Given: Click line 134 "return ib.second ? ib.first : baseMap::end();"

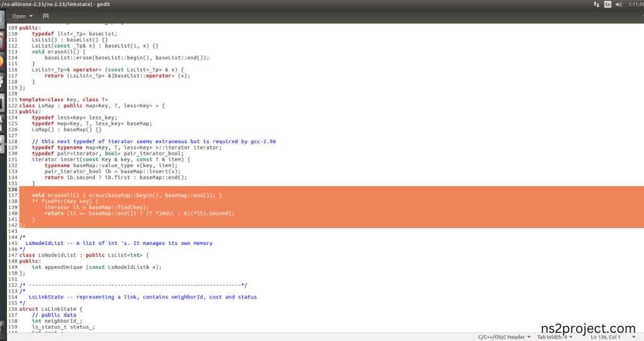Looking at the screenshot, I should click(x=116, y=177).
